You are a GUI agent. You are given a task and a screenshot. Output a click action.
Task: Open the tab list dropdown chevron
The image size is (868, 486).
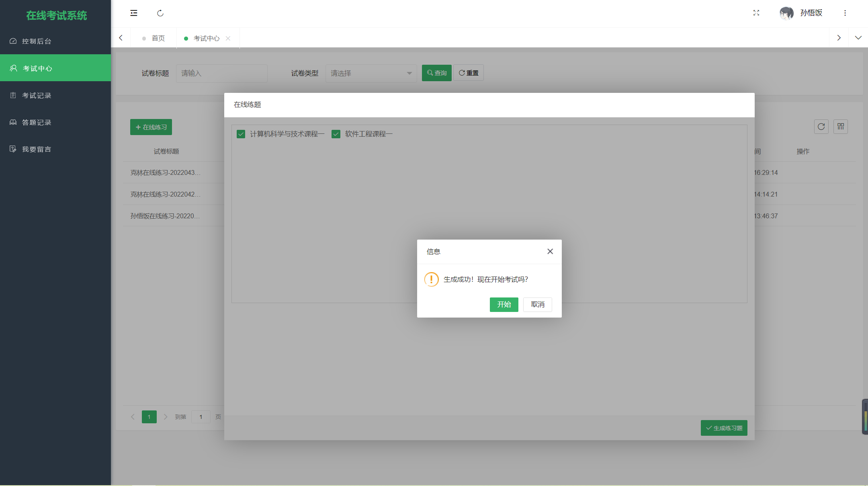tap(858, 38)
